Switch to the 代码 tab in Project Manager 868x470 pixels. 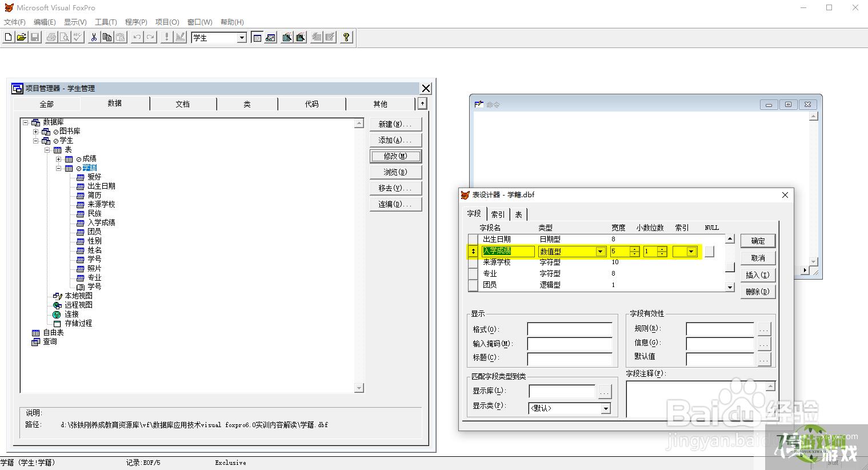[311, 104]
